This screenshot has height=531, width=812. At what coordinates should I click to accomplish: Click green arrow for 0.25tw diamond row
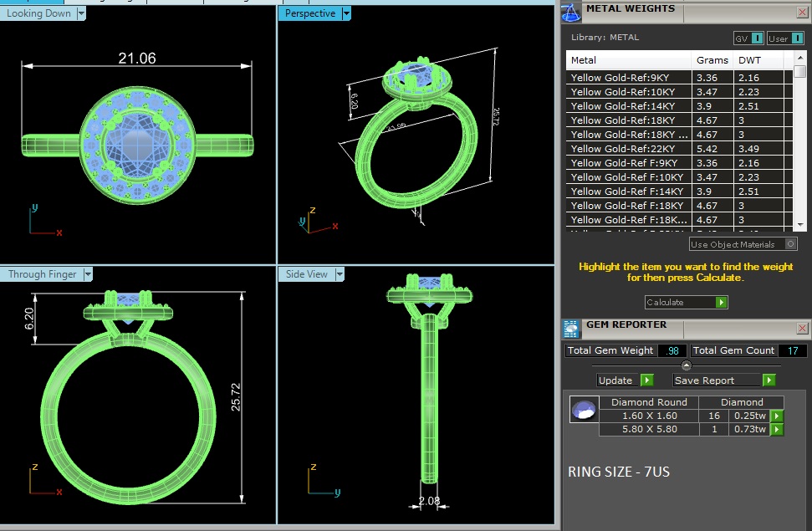(777, 416)
